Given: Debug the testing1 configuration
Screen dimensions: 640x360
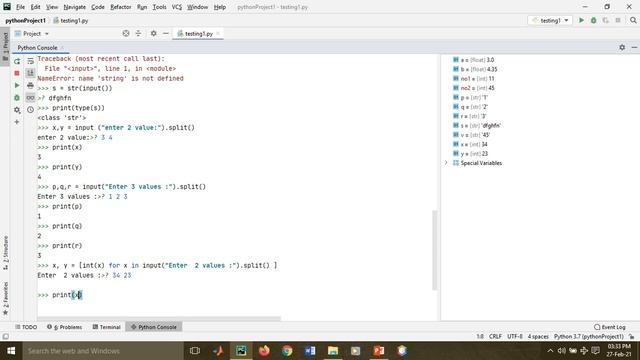Looking at the screenshot, I should pyautogui.click(x=593, y=20).
